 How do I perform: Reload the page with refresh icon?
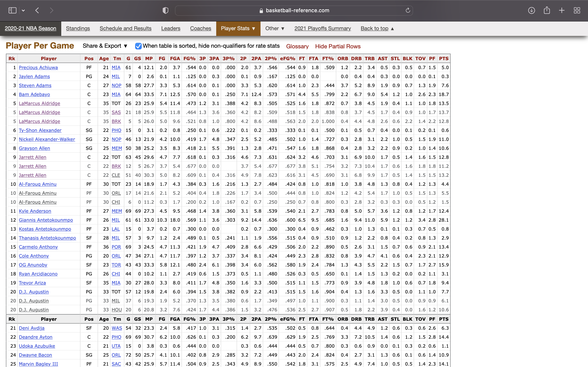coord(408,10)
